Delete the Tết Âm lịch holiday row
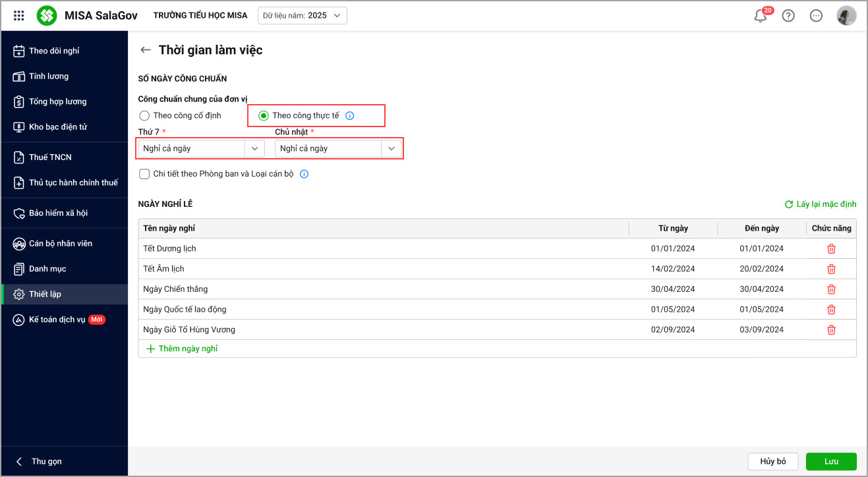Viewport: 868px width, 477px height. point(831,269)
